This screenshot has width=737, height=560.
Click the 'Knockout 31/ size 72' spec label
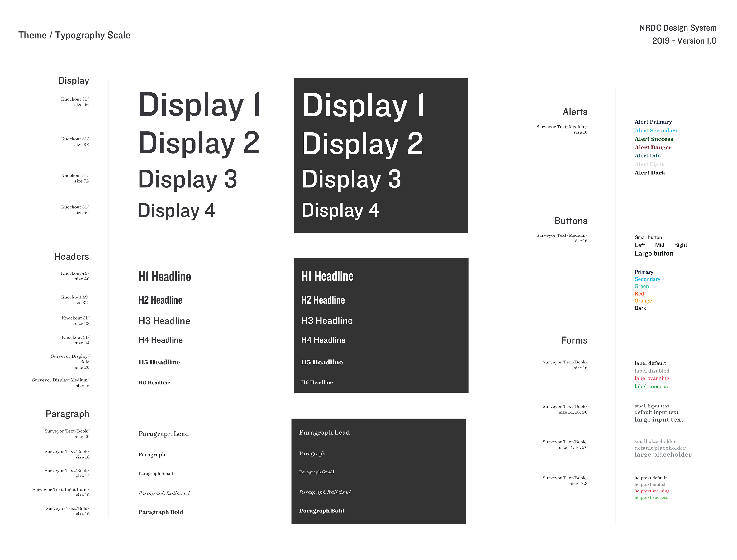(75, 178)
